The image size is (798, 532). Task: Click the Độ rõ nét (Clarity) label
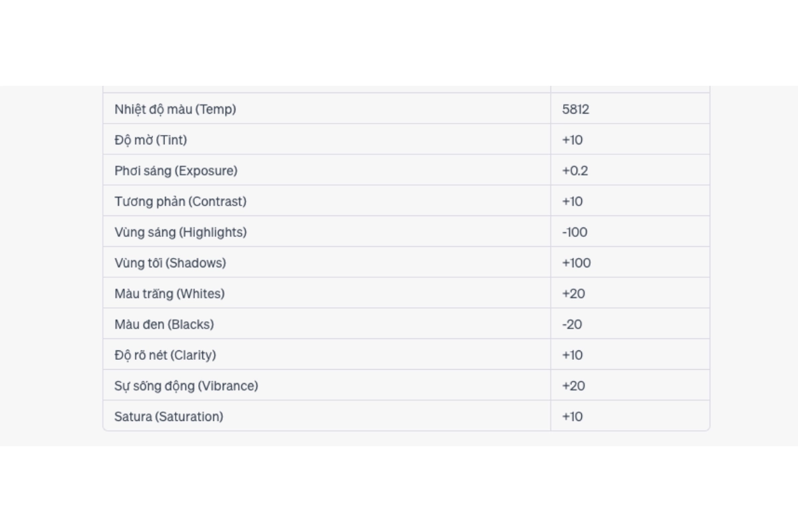pyautogui.click(x=165, y=355)
